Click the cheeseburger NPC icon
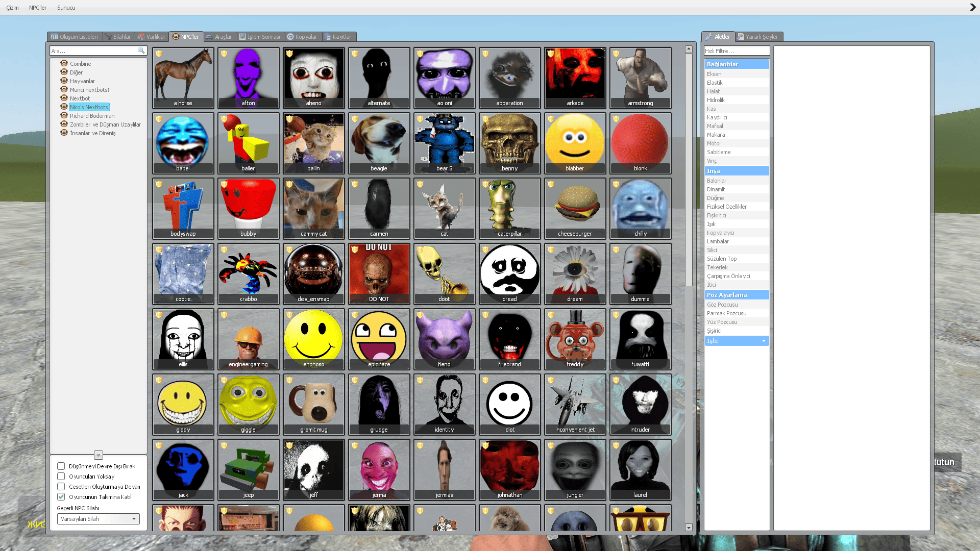Viewport: 980px width, 551px height. tap(575, 208)
